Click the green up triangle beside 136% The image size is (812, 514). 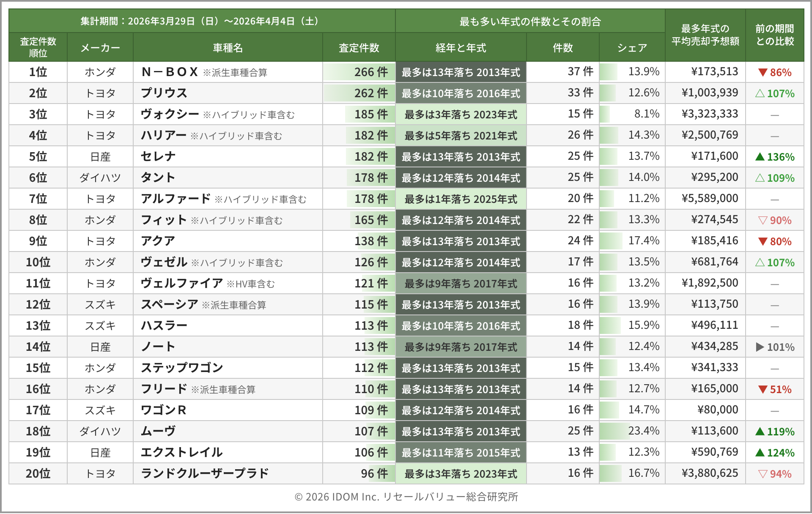coord(760,157)
